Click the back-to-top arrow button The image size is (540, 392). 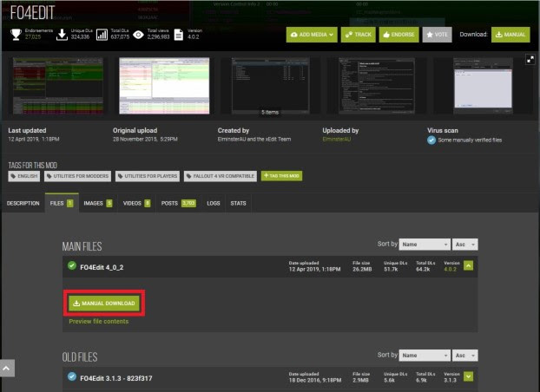7,369
